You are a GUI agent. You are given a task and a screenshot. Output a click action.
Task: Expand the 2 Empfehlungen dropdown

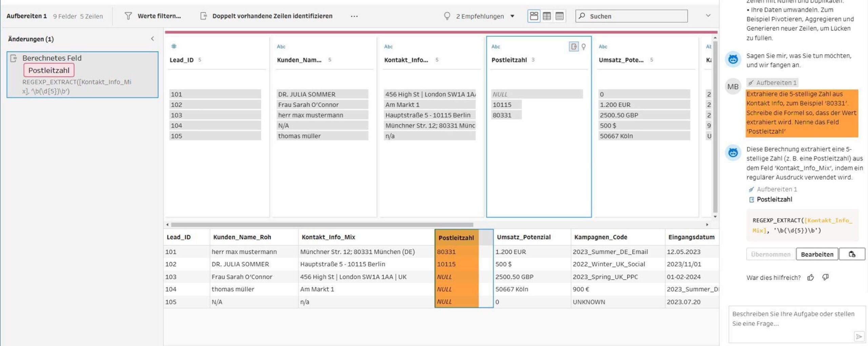[x=512, y=16]
